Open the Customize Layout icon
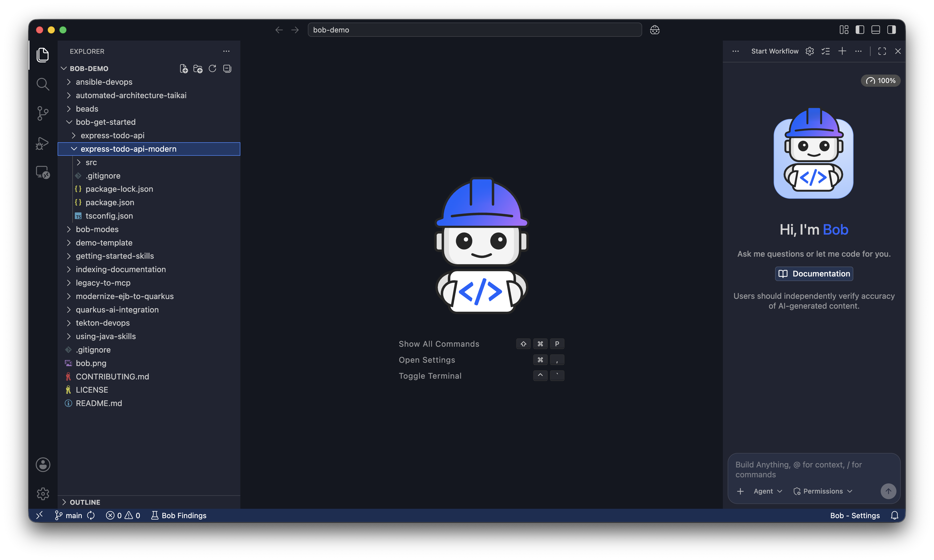This screenshot has width=934, height=560. [x=844, y=30]
